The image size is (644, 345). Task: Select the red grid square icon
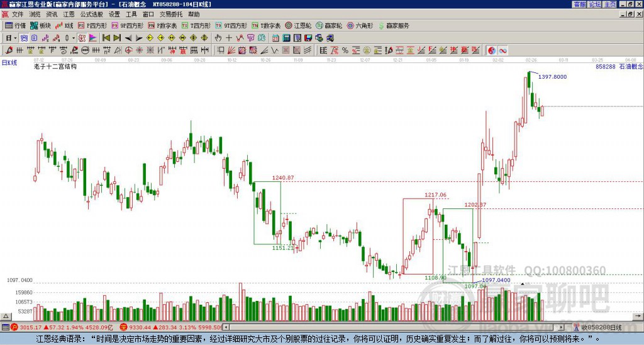[286, 50]
